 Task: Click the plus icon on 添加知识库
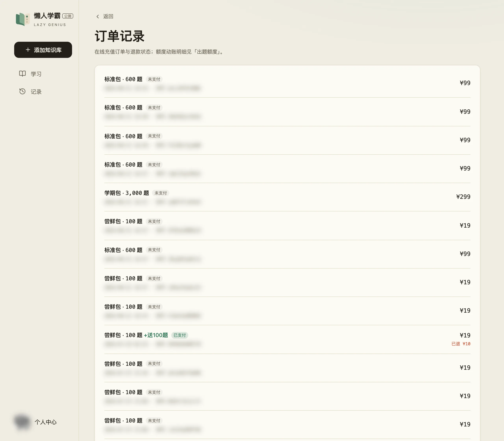[28, 50]
